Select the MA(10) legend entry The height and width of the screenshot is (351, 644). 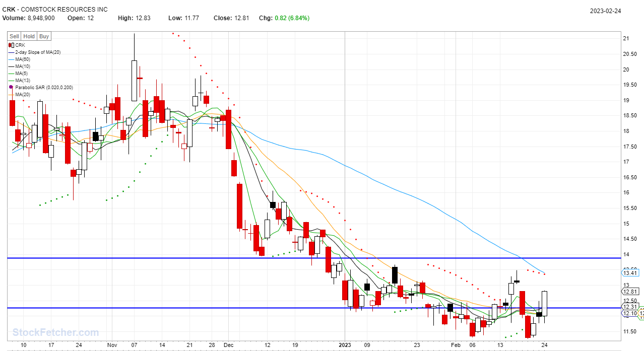point(19,66)
